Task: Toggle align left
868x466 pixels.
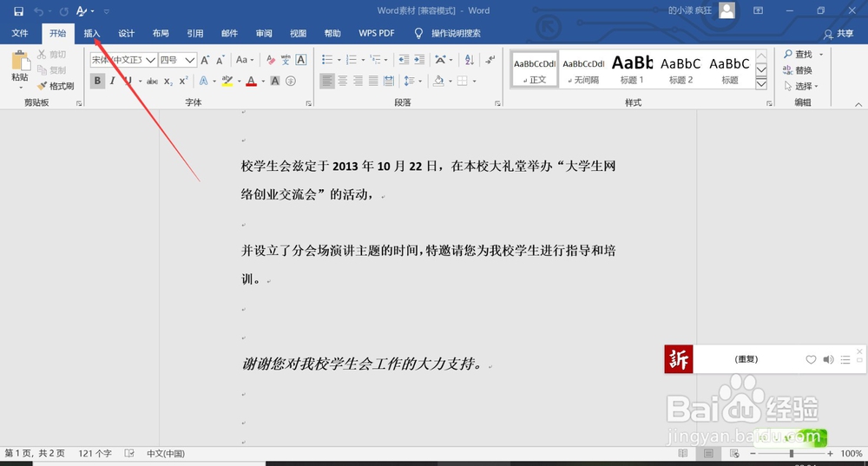Action: [327, 82]
